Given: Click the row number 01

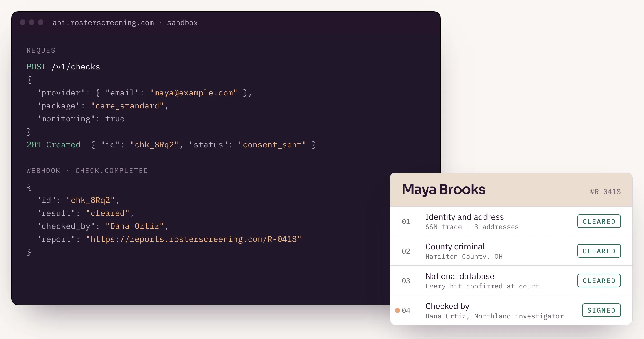Looking at the screenshot, I should [406, 221].
